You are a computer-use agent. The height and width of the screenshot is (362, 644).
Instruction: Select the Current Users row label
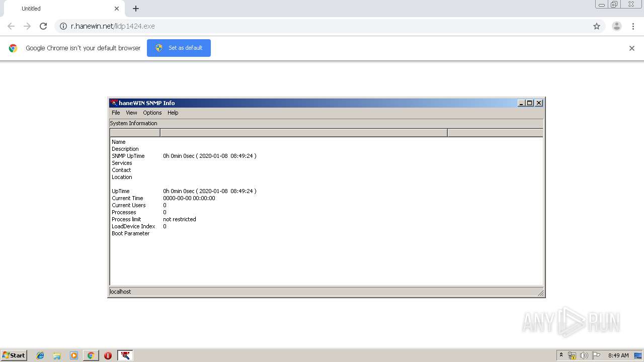pyautogui.click(x=129, y=205)
